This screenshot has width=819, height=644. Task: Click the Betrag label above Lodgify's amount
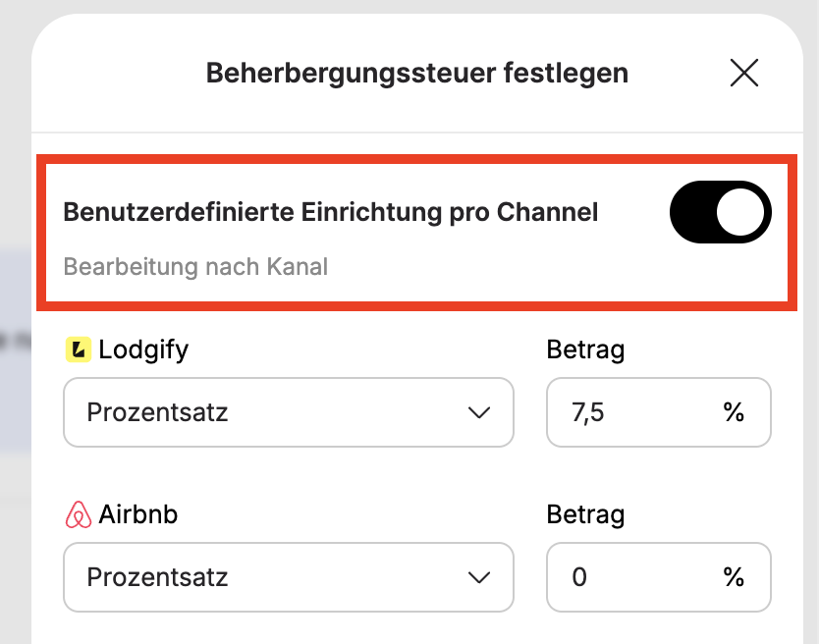click(585, 349)
